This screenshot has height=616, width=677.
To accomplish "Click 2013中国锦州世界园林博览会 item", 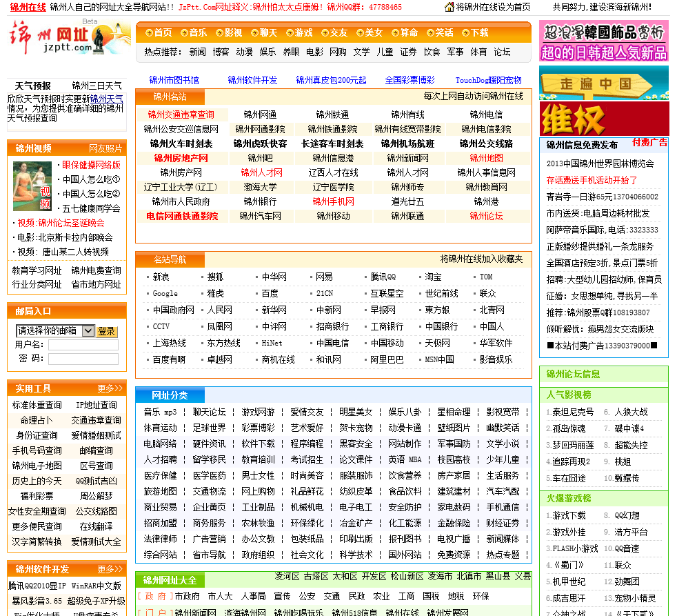I will pyautogui.click(x=600, y=163).
